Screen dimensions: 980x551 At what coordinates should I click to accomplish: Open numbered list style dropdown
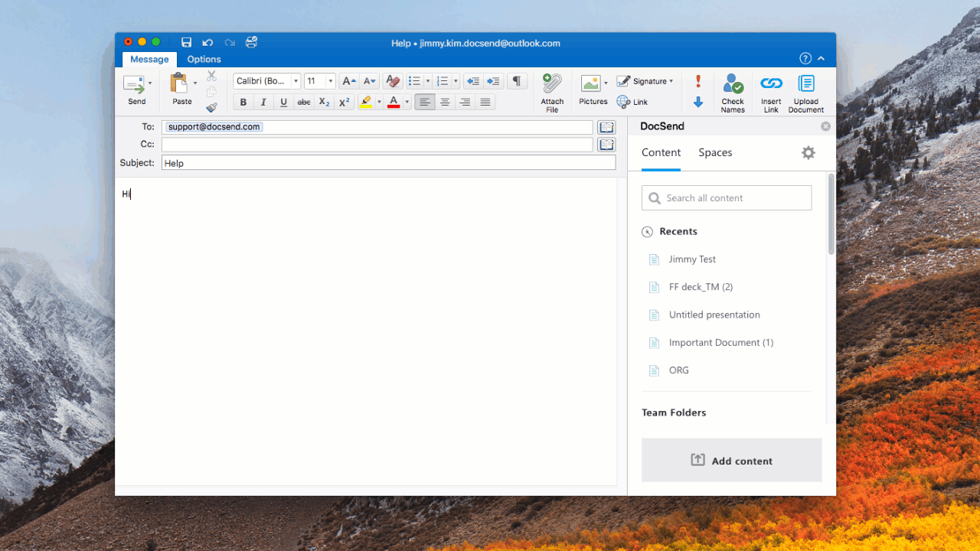point(456,81)
